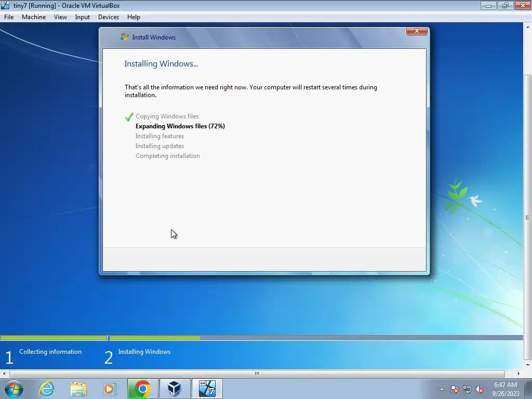Image resolution: width=532 pixels, height=399 pixels.
Task: Open VirtualBox Manager from the taskbar
Action: (x=175, y=389)
